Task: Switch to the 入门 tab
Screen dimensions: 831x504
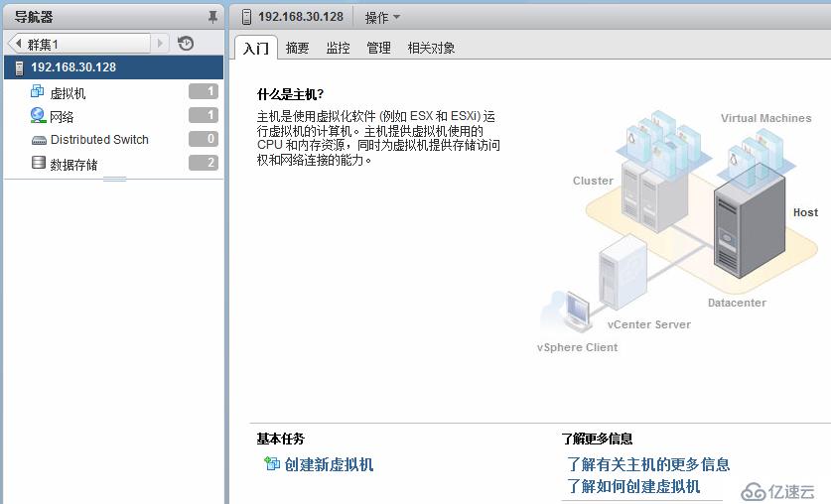Action: 256,49
